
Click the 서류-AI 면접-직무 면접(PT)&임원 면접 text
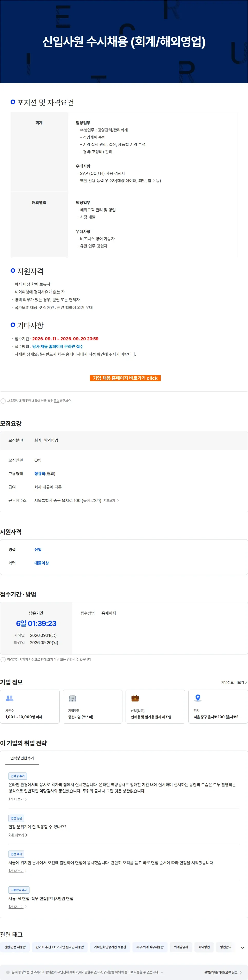(41, 898)
